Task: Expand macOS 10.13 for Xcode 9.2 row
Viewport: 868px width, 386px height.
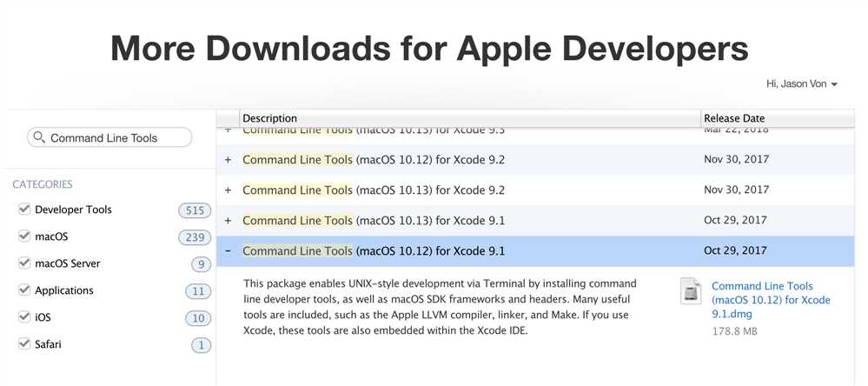Action: (x=228, y=190)
